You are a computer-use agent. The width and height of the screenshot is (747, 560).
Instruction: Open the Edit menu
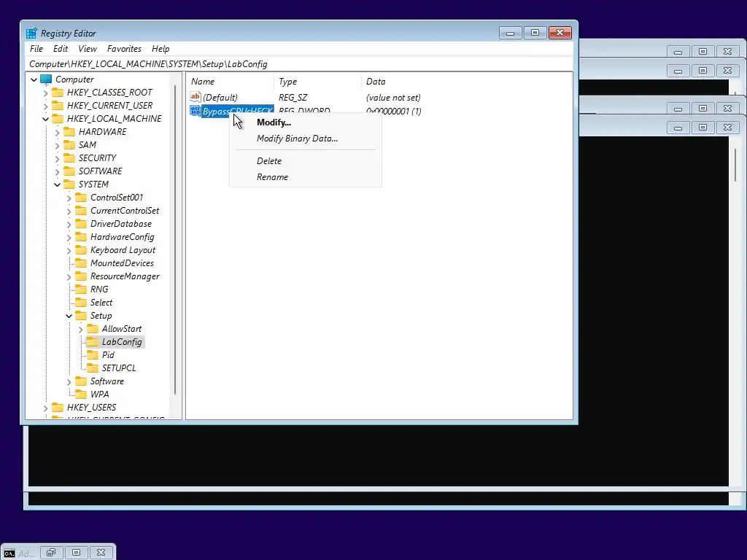(x=60, y=49)
